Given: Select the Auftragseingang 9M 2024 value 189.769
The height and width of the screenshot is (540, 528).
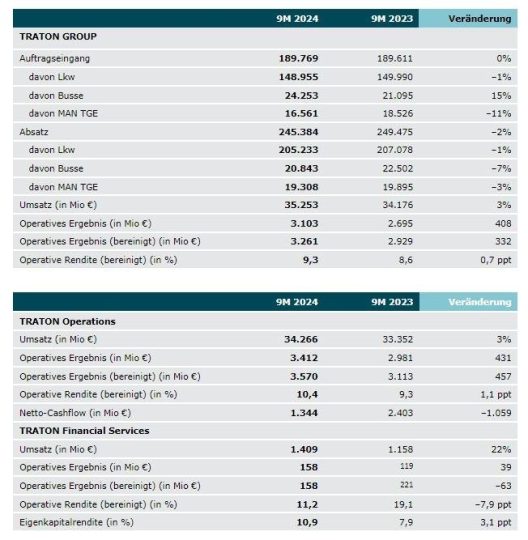Looking at the screenshot, I should 299,59.
